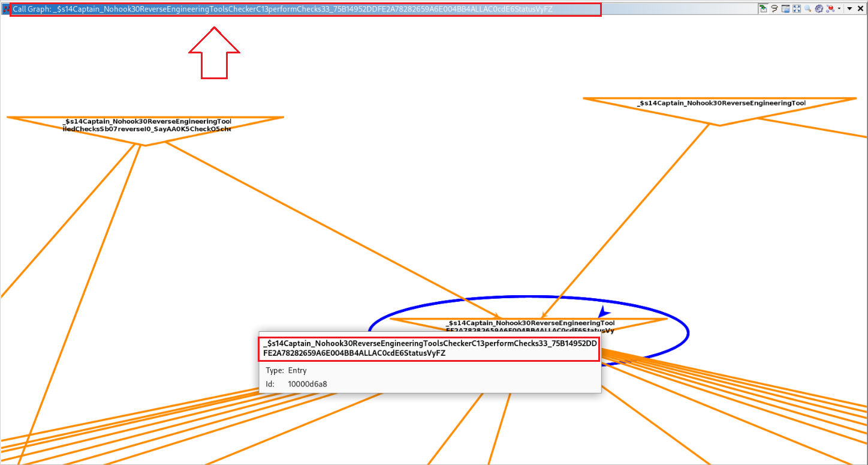The width and height of the screenshot is (868, 465).
Task: Show the satellite view window icon
Action: coord(785,8)
